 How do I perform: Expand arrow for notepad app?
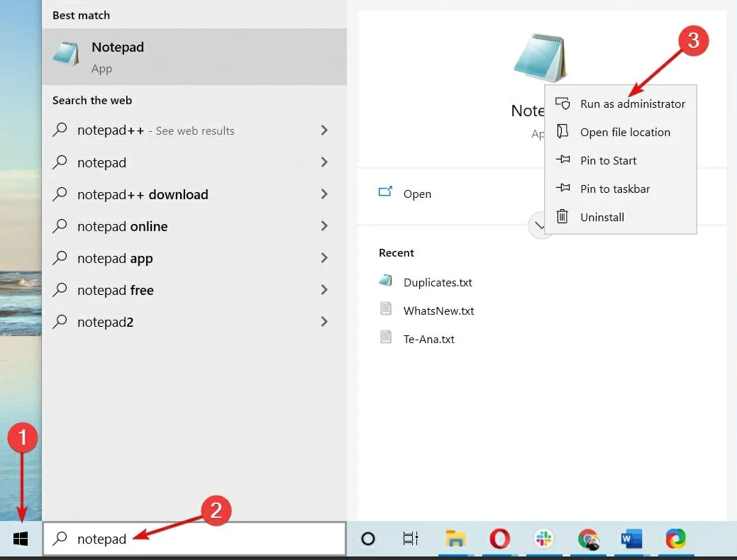[x=324, y=258]
